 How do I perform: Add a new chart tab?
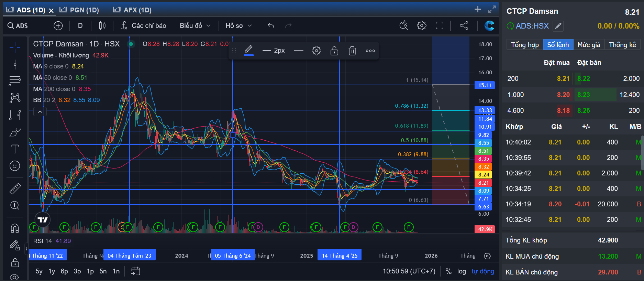(478, 9)
